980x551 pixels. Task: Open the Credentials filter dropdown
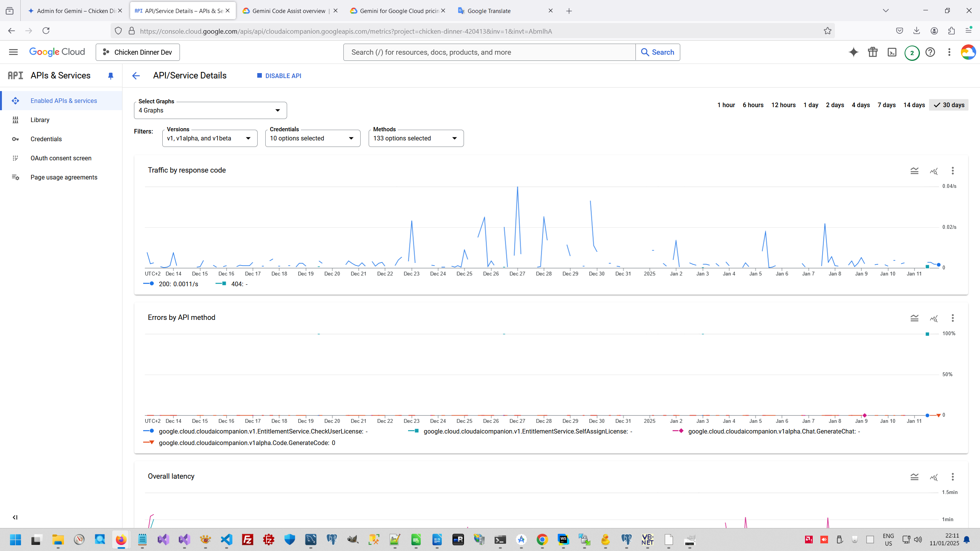point(312,139)
